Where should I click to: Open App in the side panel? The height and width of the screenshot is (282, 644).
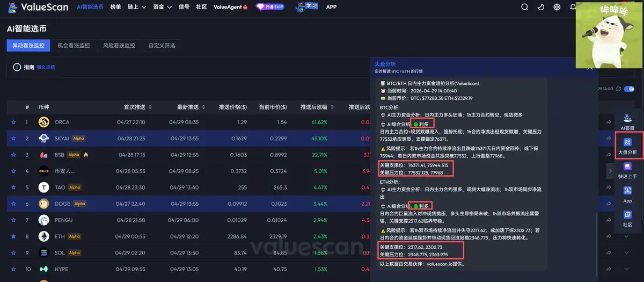(627, 194)
